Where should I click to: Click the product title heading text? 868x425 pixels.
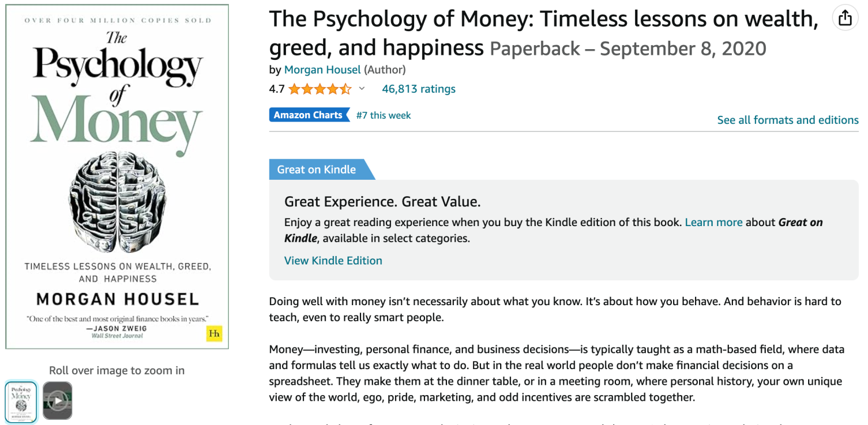542,20
